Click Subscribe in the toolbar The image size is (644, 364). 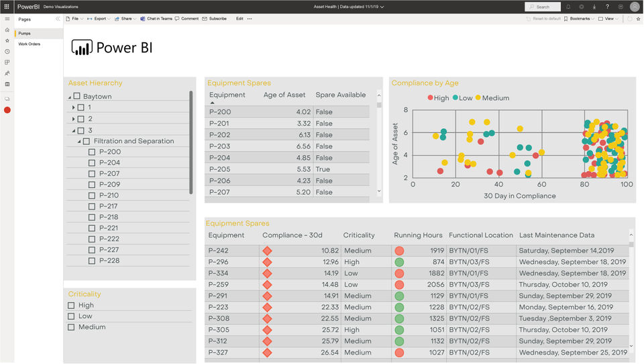point(215,19)
